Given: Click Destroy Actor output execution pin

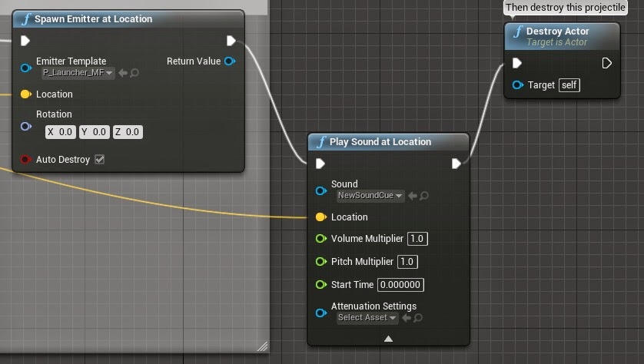Looking at the screenshot, I should click(x=606, y=63).
